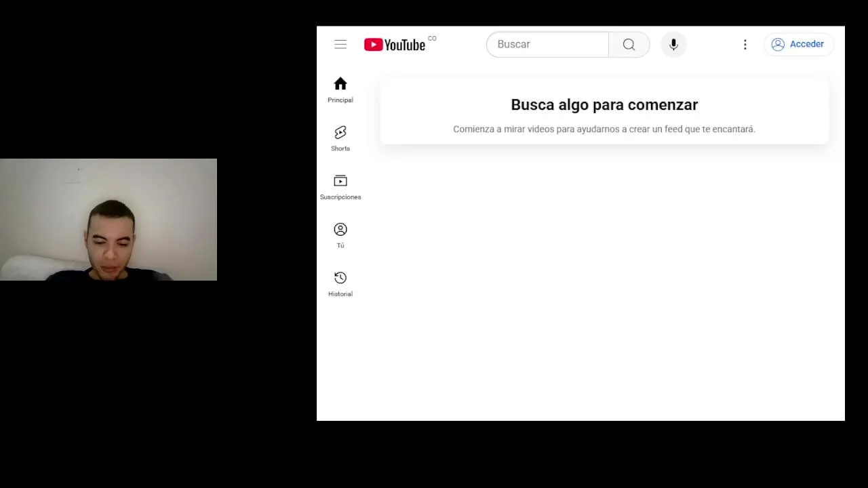This screenshot has width=868, height=488.
Task: Click the webcam video overlay
Action: [x=108, y=220]
